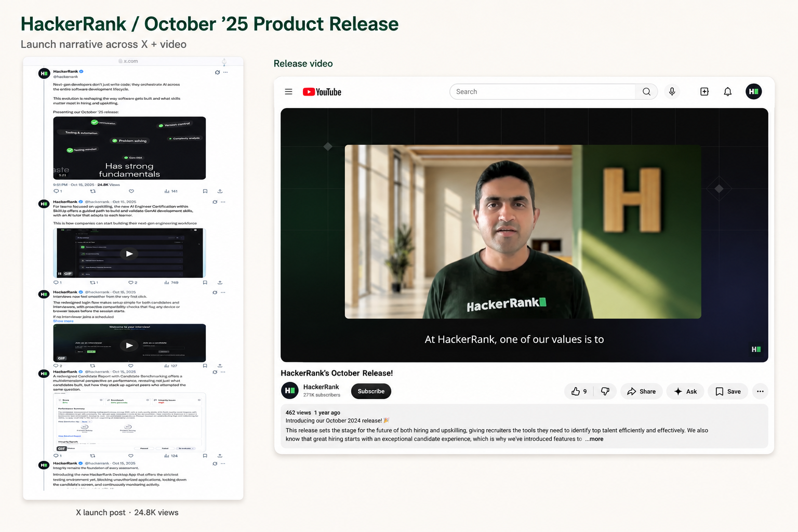Reply to the redesigned login flow tweet

point(56,366)
